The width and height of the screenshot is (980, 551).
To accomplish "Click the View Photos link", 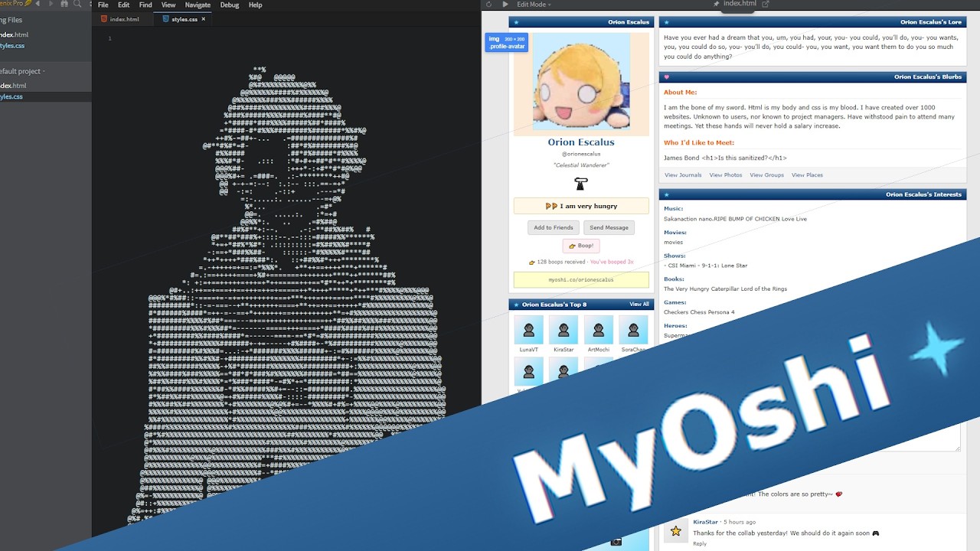I will pyautogui.click(x=726, y=175).
